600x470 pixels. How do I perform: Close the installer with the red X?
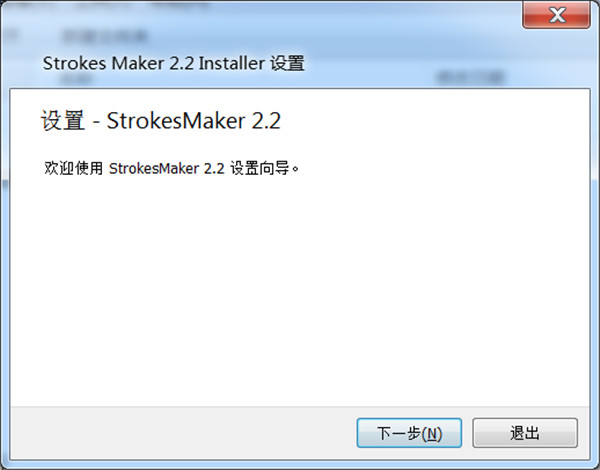click(x=556, y=15)
